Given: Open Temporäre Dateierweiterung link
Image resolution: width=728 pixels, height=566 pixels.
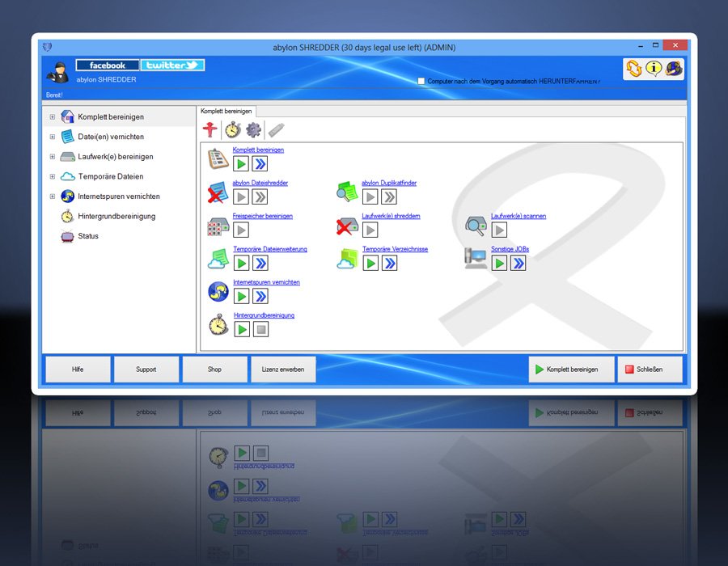Looking at the screenshot, I should point(270,249).
